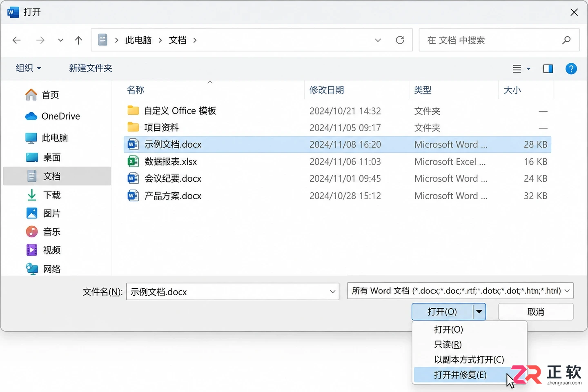Select 此电脑 in the navigation pane
This screenshot has height=392, width=588.
[x=47, y=138]
